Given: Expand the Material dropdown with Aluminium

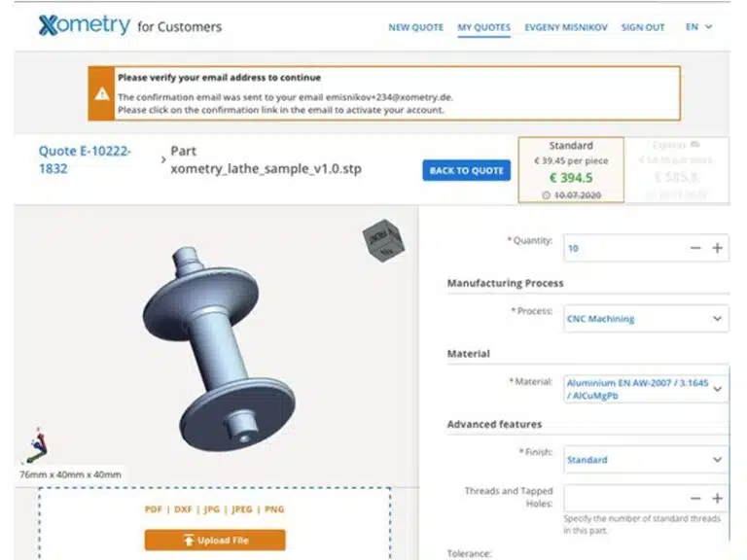Looking at the screenshot, I should [646, 389].
